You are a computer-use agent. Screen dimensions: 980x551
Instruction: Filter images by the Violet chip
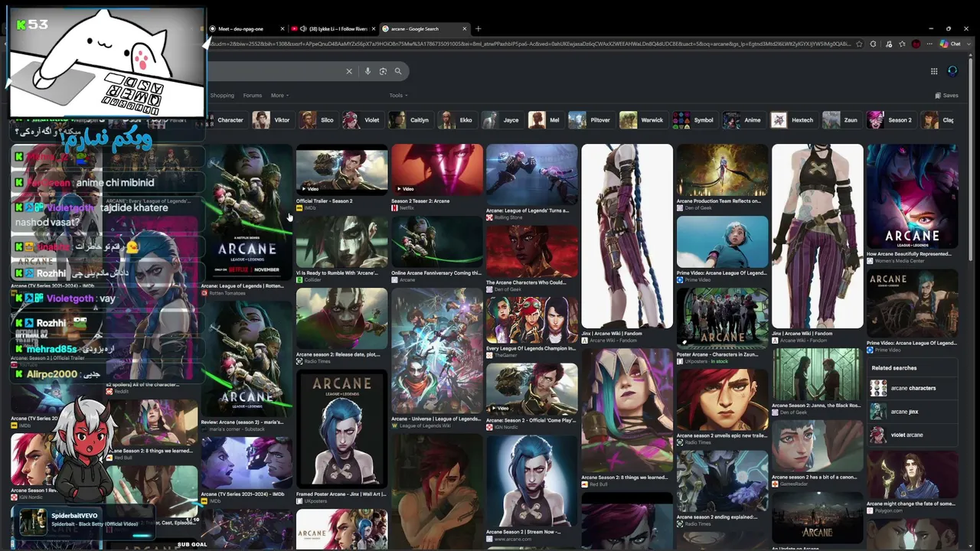pos(363,120)
